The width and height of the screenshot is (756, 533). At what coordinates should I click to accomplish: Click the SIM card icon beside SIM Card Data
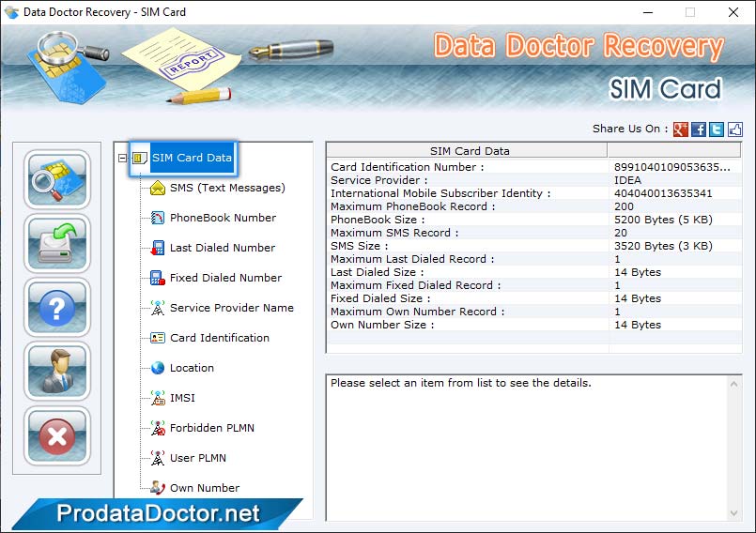[x=139, y=158]
